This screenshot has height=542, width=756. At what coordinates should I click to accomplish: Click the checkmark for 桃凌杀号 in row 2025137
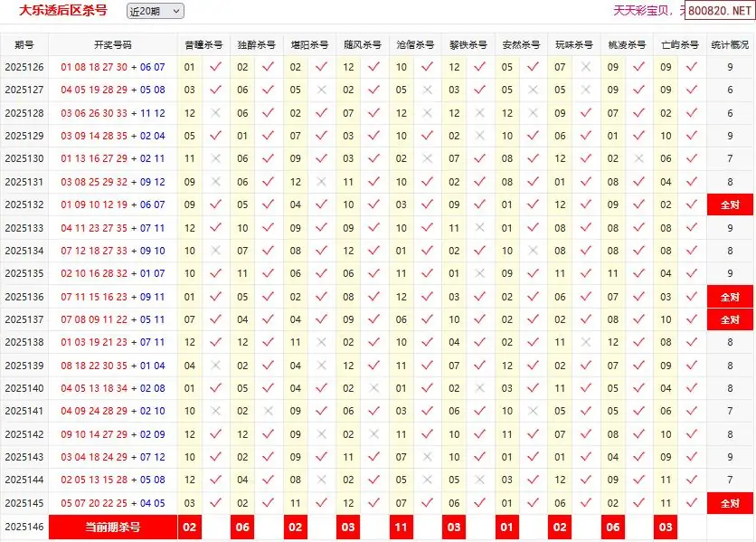click(639, 319)
